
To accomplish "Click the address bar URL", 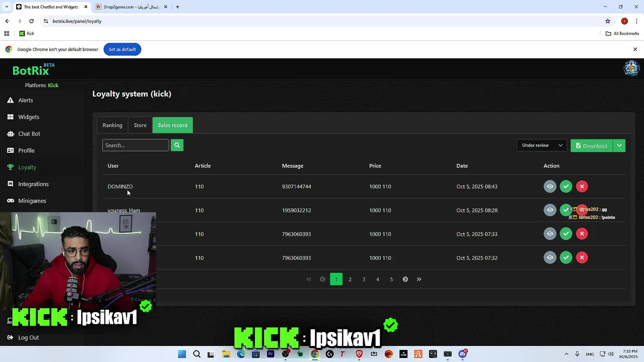I will pyautogui.click(x=76, y=21).
